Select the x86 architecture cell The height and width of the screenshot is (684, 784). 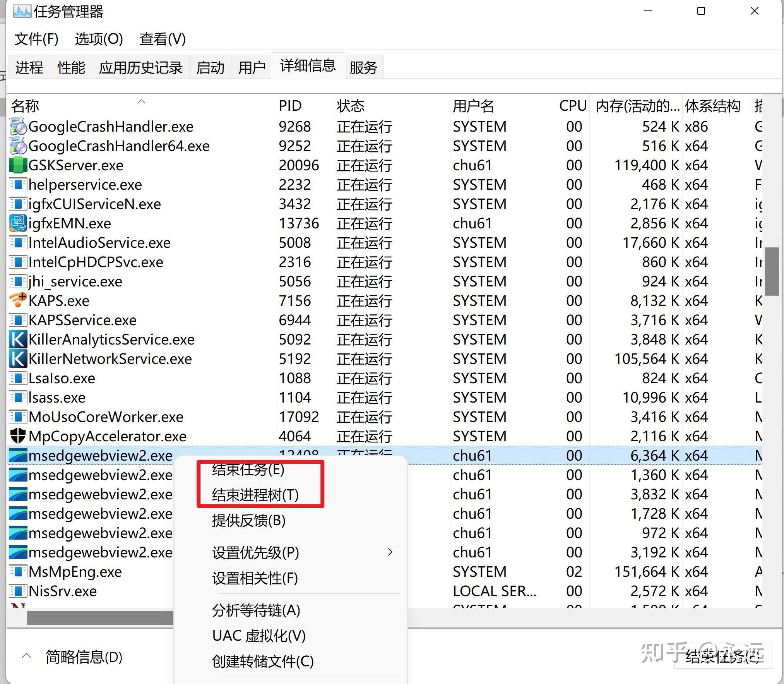pyautogui.click(x=696, y=127)
